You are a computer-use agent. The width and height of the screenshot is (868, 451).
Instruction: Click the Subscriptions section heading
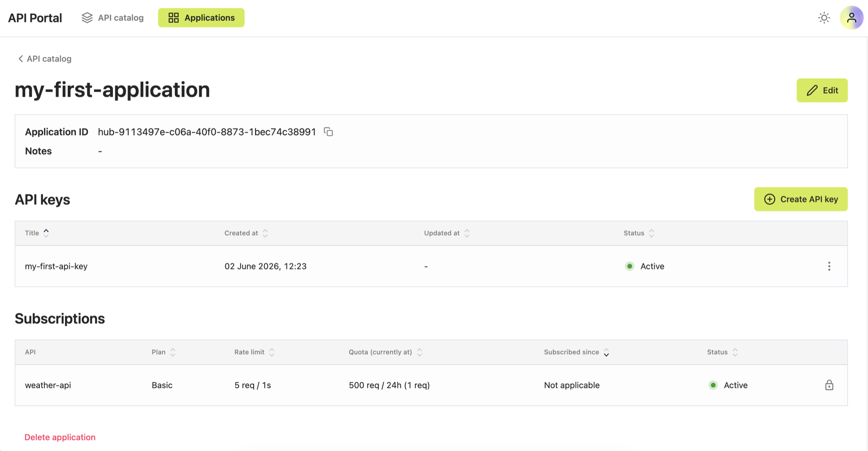[x=60, y=319]
